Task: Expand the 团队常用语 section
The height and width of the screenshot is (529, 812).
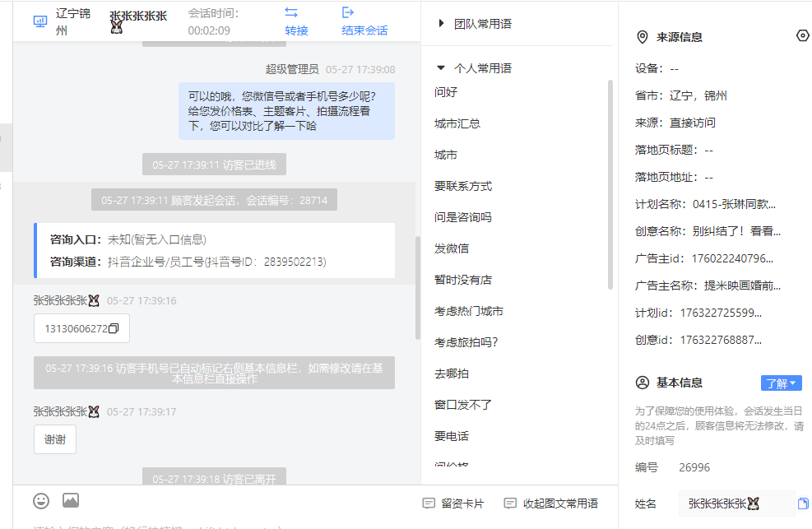Action: (441, 23)
